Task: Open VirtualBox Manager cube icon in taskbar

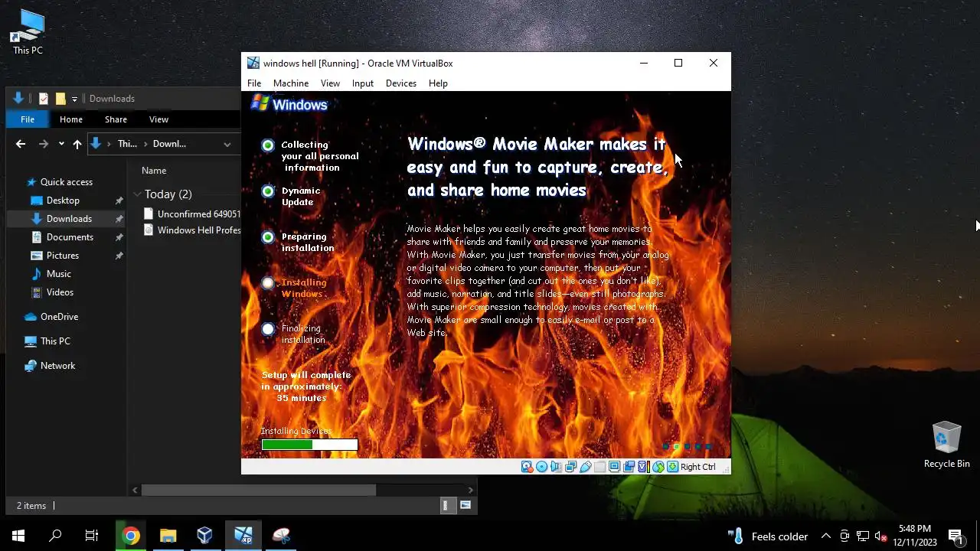Action: point(204,536)
